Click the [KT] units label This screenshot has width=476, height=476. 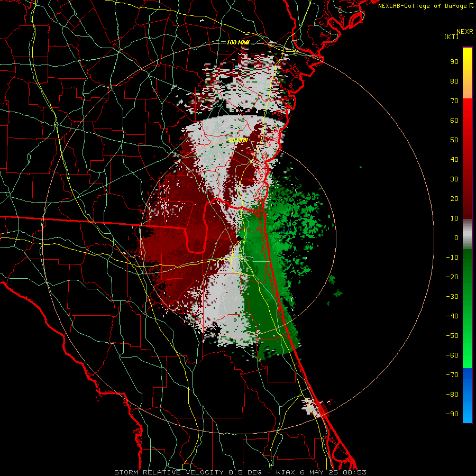click(452, 36)
